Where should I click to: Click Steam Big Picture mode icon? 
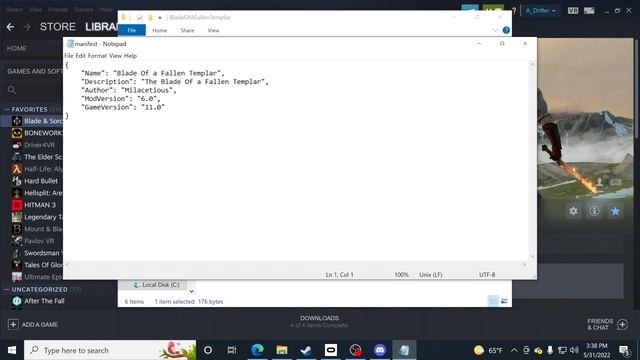click(x=589, y=11)
